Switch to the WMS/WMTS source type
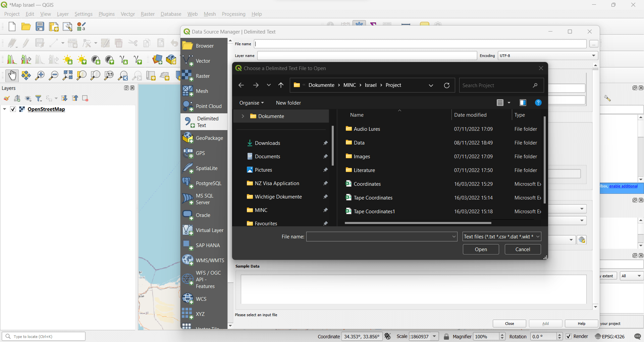 coord(204,260)
